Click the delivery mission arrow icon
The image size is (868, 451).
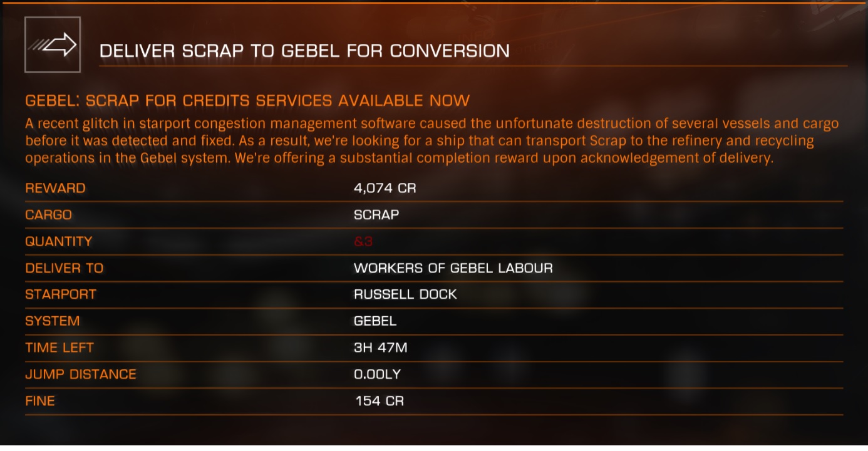[53, 44]
